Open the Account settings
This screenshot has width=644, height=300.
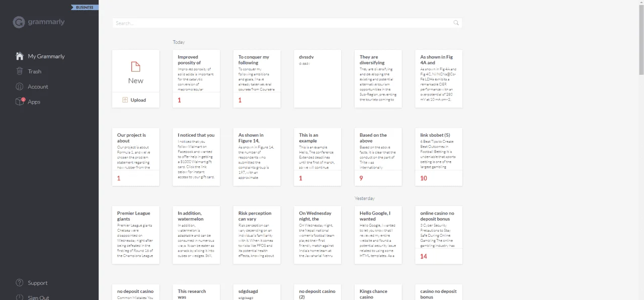tap(38, 86)
